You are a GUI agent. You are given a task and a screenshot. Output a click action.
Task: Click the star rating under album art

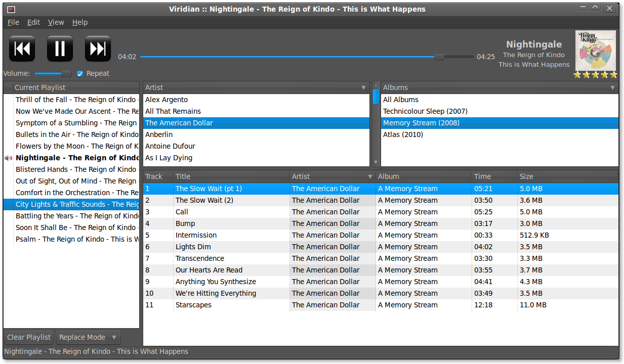click(596, 75)
